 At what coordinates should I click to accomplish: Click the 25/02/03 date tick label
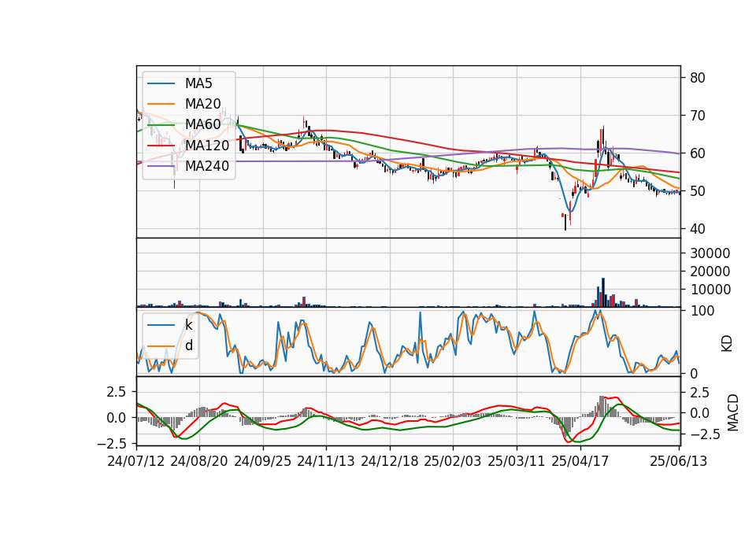click(x=453, y=461)
